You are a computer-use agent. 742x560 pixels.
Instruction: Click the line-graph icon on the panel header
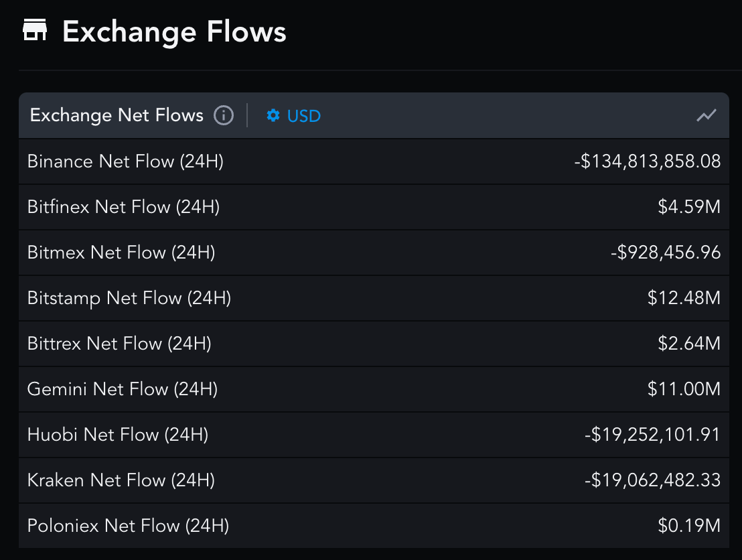coord(707,115)
